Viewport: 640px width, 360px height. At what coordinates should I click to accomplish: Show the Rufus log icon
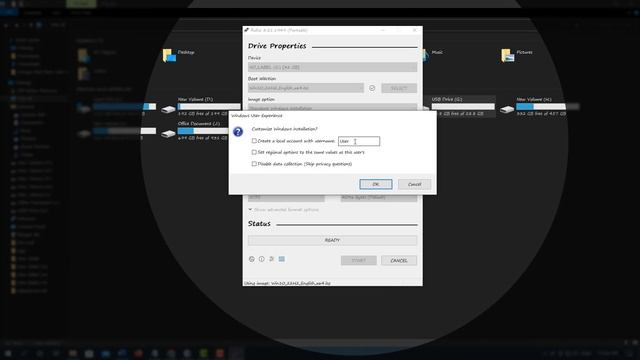(282, 259)
